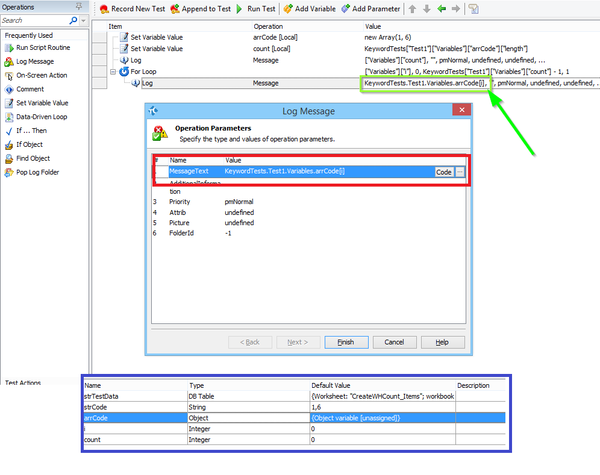600x475 pixels.
Task: Click the For Loop value cell
Action: click(x=467, y=72)
